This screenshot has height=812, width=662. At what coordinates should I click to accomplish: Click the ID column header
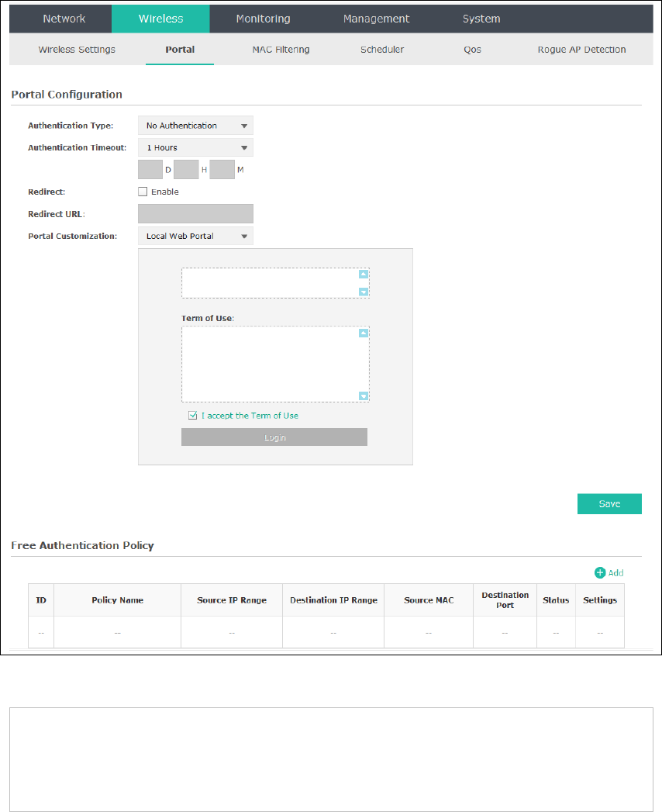tap(41, 600)
